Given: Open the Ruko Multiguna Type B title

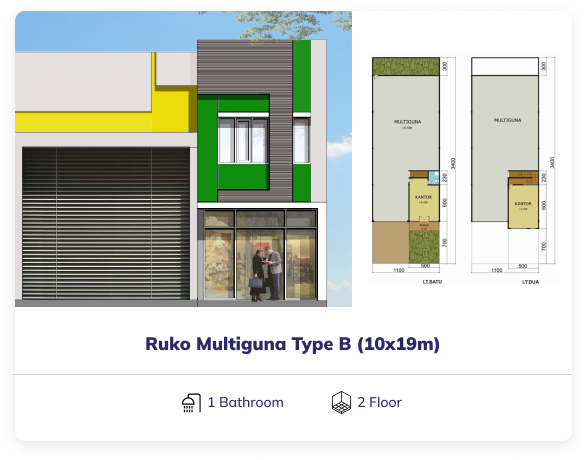Looking at the screenshot, I should [x=292, y=344].
